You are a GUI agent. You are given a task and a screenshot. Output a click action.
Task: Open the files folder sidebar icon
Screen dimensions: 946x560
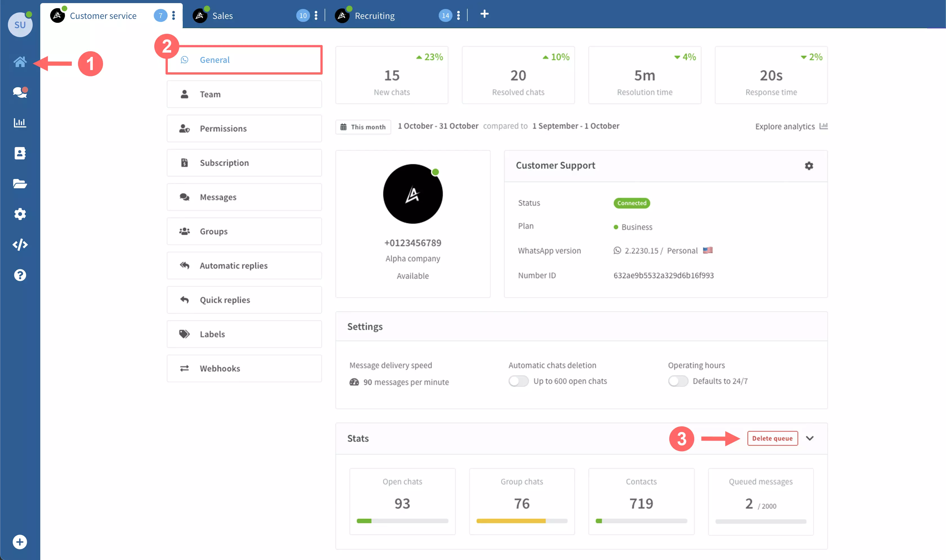tap(20, 184)
